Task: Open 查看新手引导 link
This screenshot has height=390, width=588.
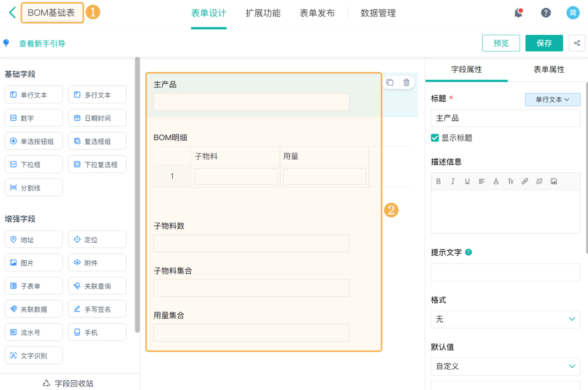Action: click(x=42, y=44)
